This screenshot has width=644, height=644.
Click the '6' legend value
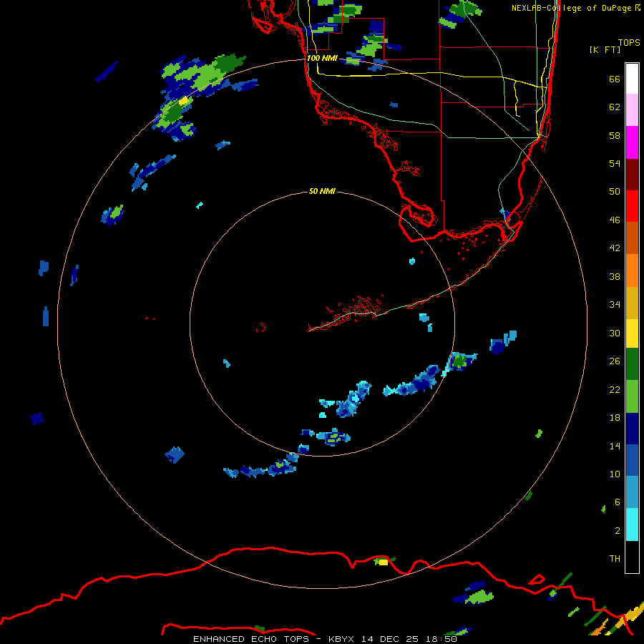click(618, 502)
